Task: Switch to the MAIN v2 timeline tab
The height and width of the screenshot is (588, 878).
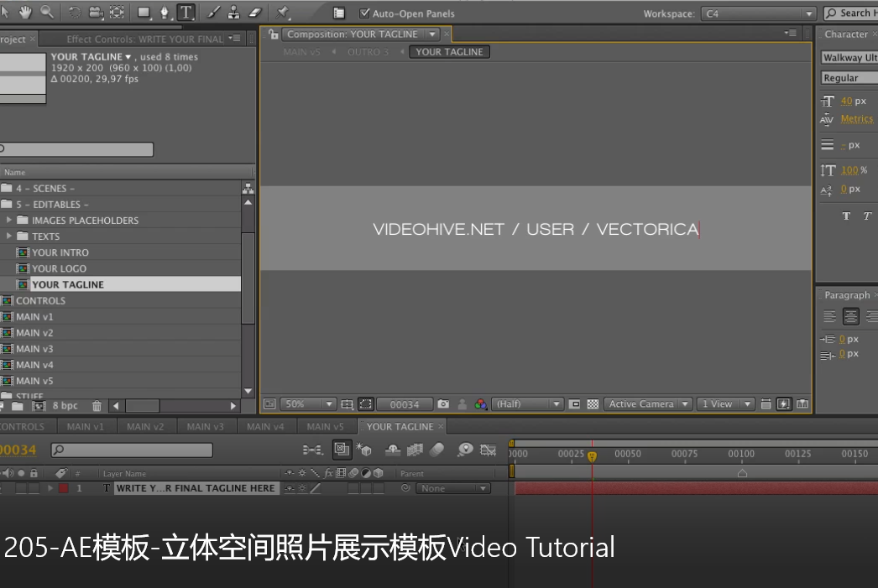Action: coord(145,426)
